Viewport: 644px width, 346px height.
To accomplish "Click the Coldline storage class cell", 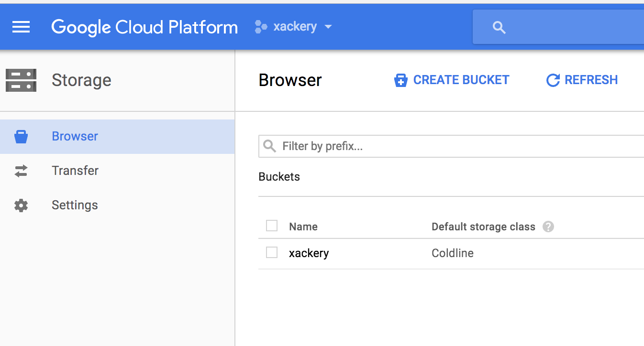I will [453, 253].
